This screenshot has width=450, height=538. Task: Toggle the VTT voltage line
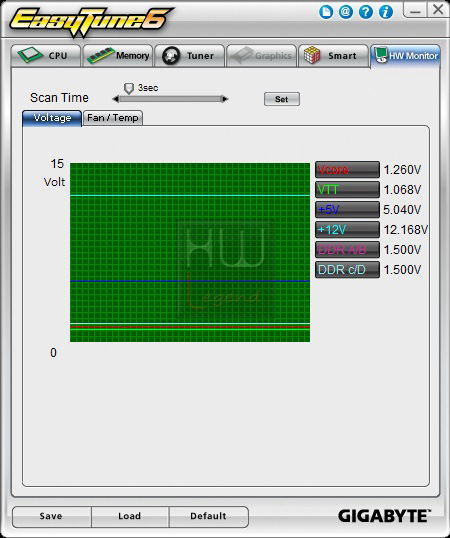(x=347, y=190)
